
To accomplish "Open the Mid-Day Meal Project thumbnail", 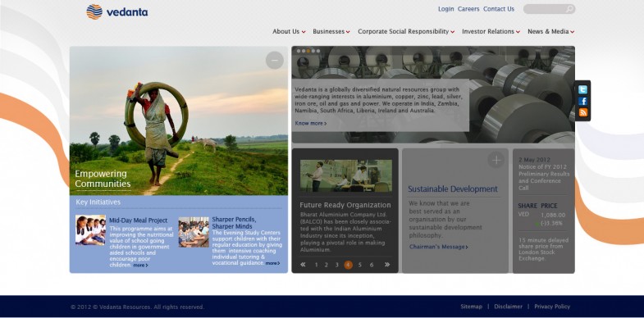I will [x=90, y=230].
